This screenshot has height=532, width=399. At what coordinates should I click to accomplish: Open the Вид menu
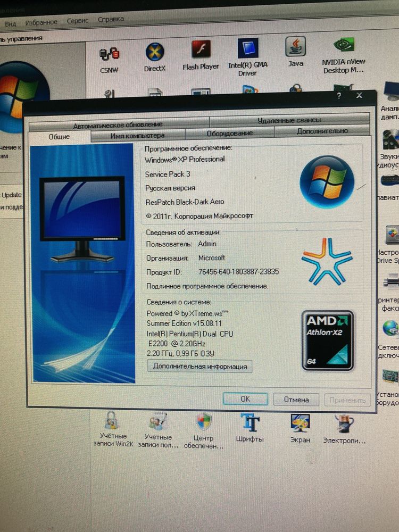click(x=11, y=24)
